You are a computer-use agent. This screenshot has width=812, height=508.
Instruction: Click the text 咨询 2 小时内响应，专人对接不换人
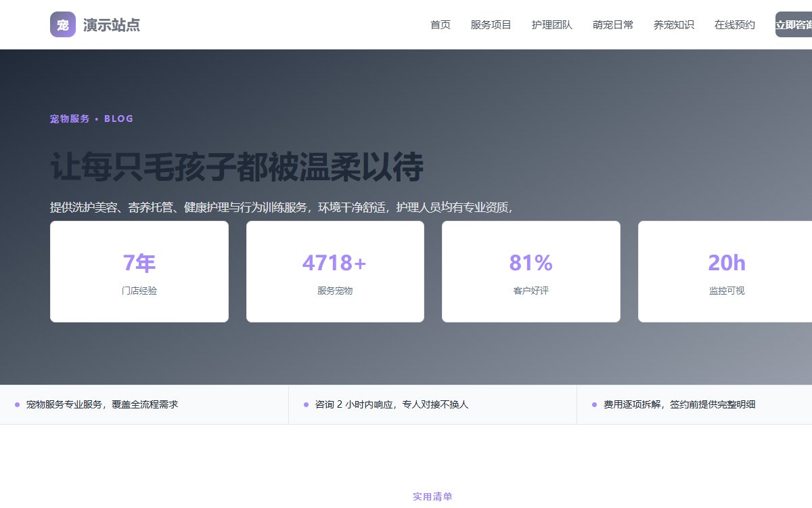point(392,404)
